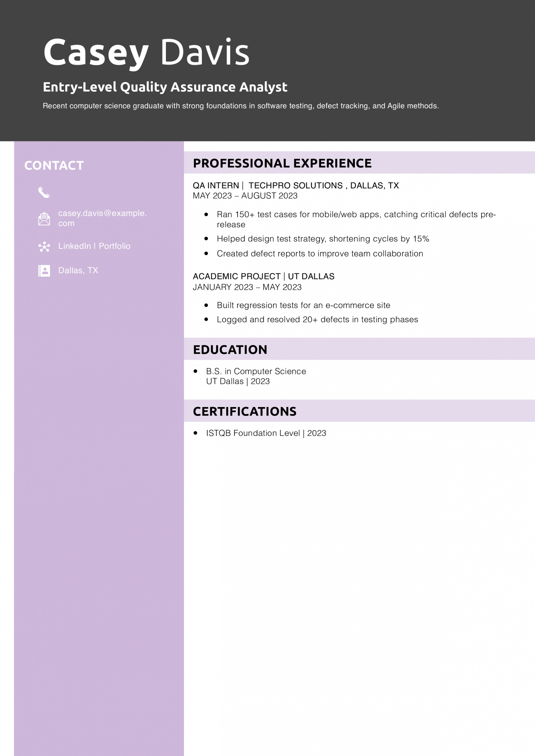This screenshot has width=535, height=756.
Task: Select the EDUCATION section heading
Action: pos(230,350)
